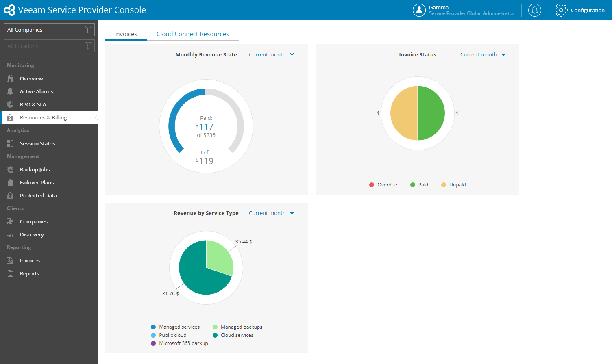612x364 pixels.
Task: Click the RPO & SLA pie icon
Action: tap(10, 104)
